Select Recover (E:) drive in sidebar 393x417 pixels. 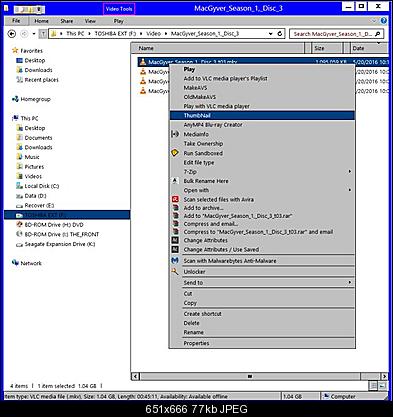point(39,205)
